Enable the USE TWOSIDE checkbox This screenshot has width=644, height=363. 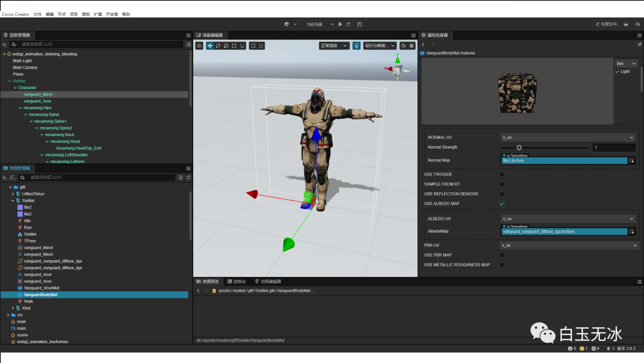pos(501,174)
